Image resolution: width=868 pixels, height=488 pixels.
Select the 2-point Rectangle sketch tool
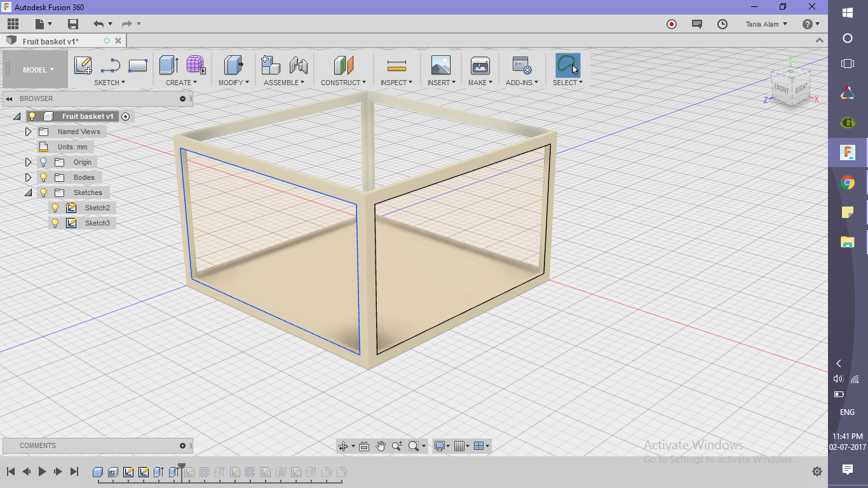tap(138, 65)
